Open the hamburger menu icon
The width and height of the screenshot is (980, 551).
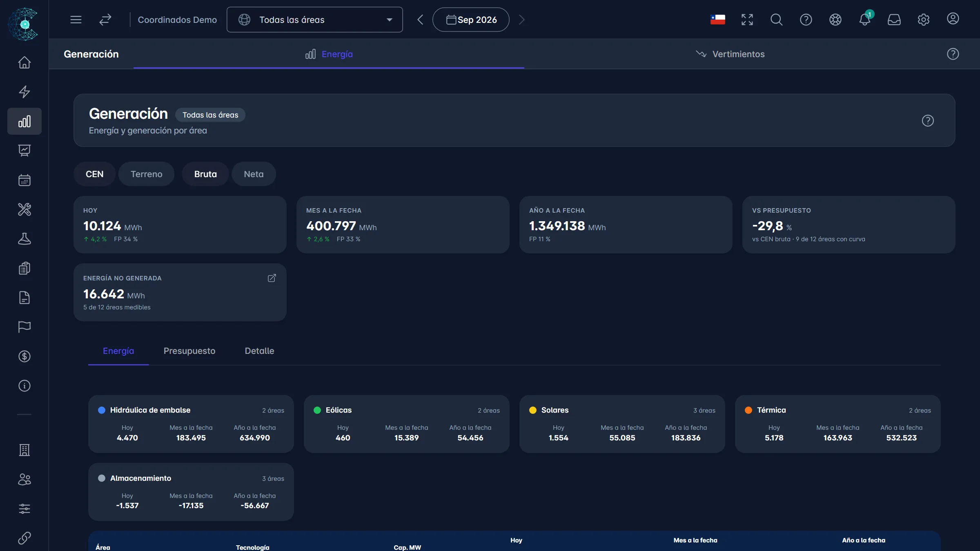click(x=76, y=20)
